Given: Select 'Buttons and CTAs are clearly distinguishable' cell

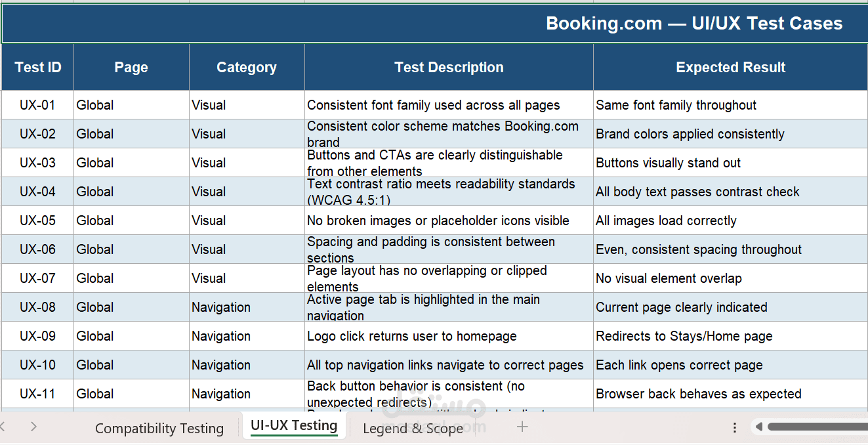Looking at the screenshot, I should click(449, 163).
